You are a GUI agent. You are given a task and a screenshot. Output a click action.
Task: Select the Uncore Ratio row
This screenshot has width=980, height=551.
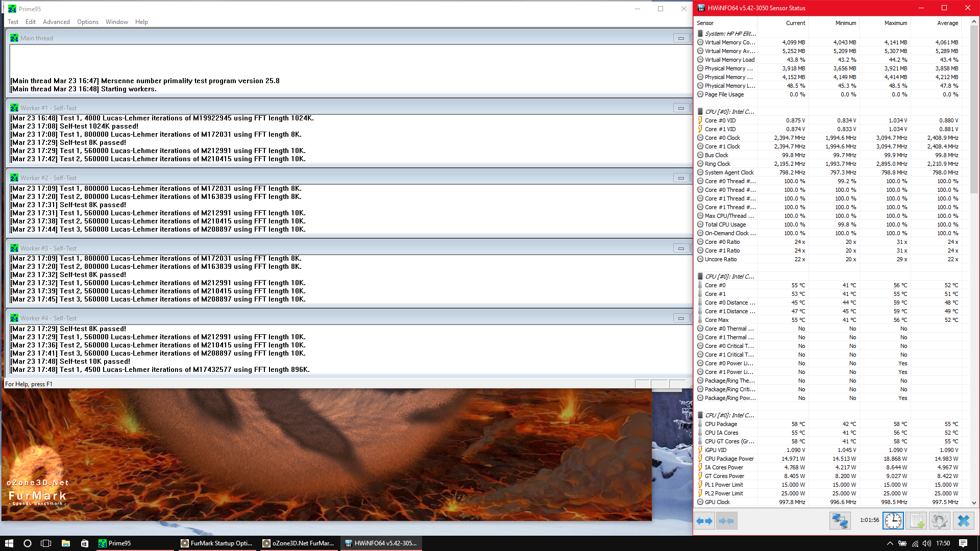point(828,259)
